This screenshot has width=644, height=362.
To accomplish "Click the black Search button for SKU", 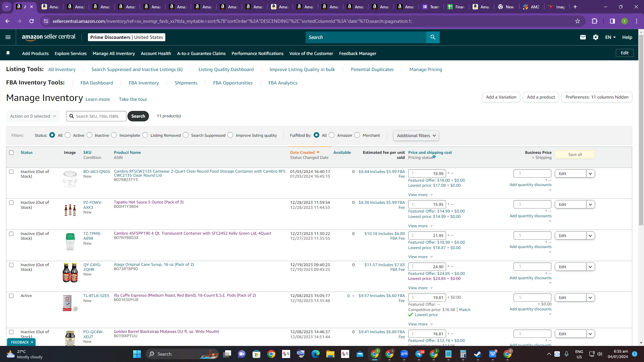I will [138, 116].
